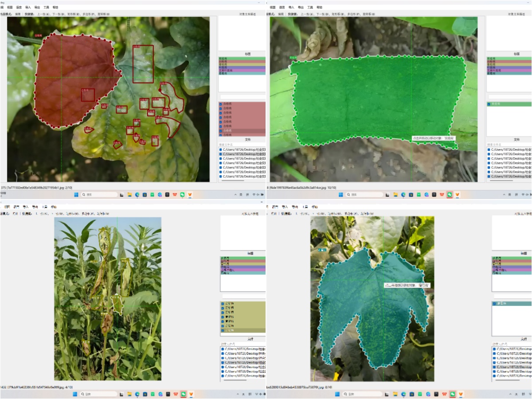Click network tray icon in top-right screenshot's taskbar
This screenshot has height=399, width=532.
pos(522,195)
